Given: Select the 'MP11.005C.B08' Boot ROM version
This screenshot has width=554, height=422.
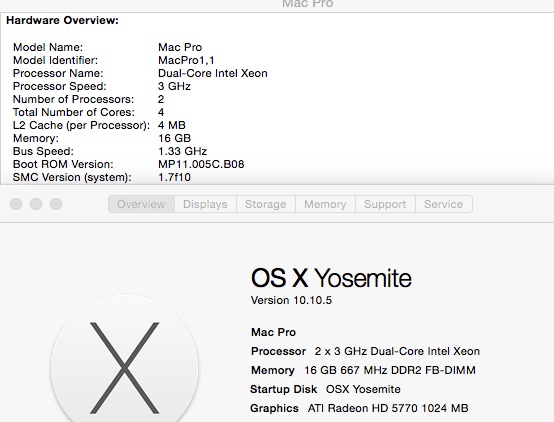Looking at the screenshot, I should coord(201,164).
